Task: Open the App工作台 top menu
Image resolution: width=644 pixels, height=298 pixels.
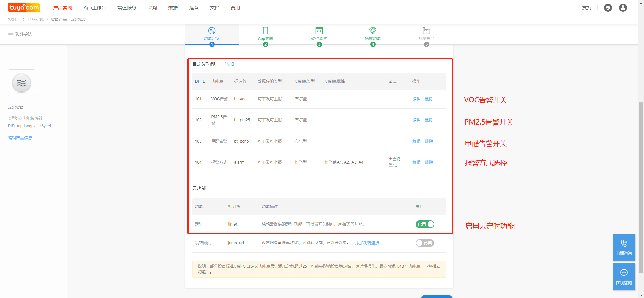Action: (95, 8)
